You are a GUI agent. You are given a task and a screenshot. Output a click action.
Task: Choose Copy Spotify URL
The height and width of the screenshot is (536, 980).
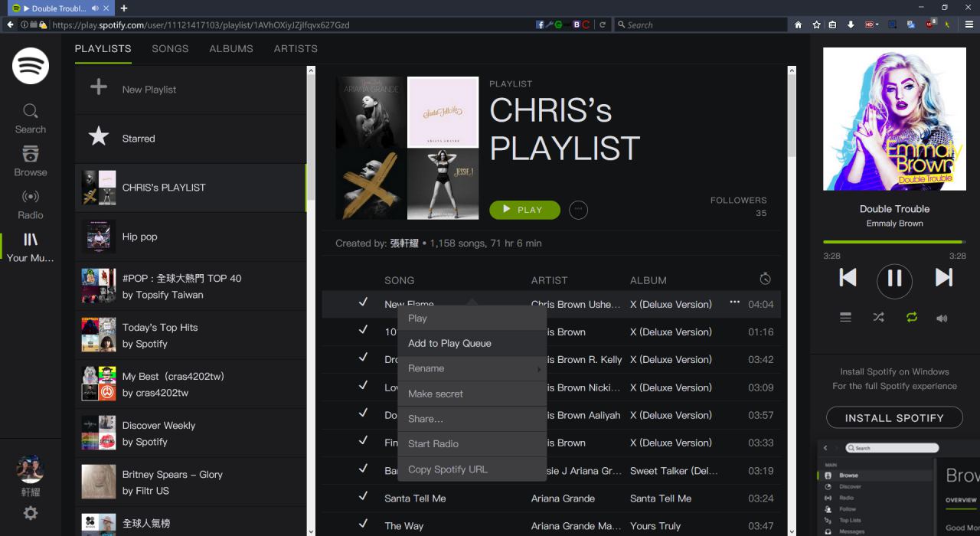pos(472,469)
